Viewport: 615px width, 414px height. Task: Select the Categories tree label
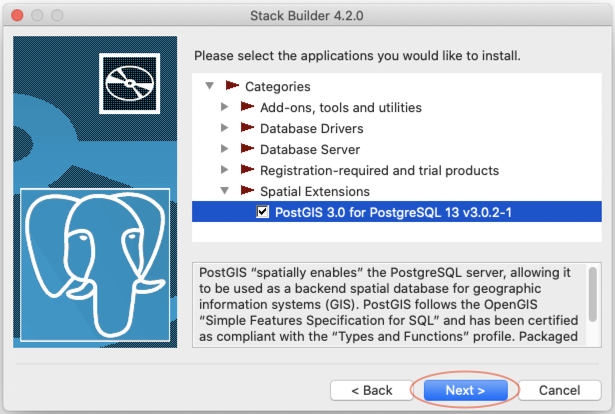(x=278, y=87)
